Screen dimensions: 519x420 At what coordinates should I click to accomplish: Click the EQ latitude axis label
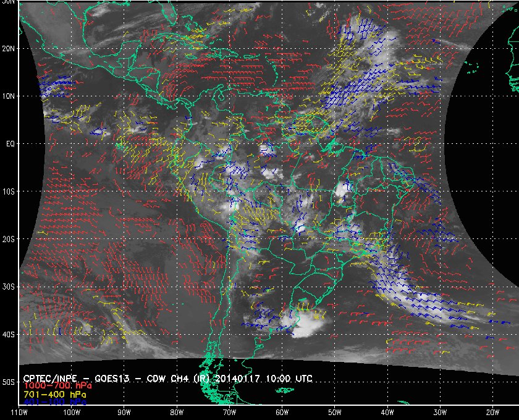pyautogui.click(x=9, y=143)
